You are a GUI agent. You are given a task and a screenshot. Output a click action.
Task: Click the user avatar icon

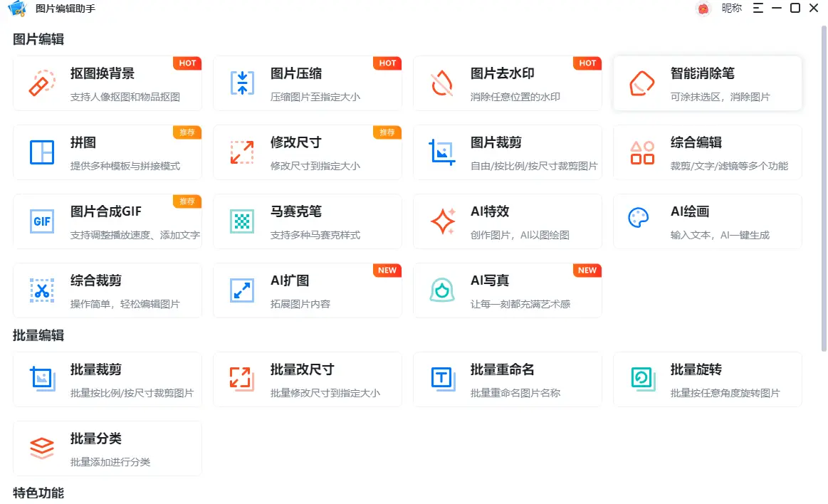pyautogui.click(x=703, y=9)
